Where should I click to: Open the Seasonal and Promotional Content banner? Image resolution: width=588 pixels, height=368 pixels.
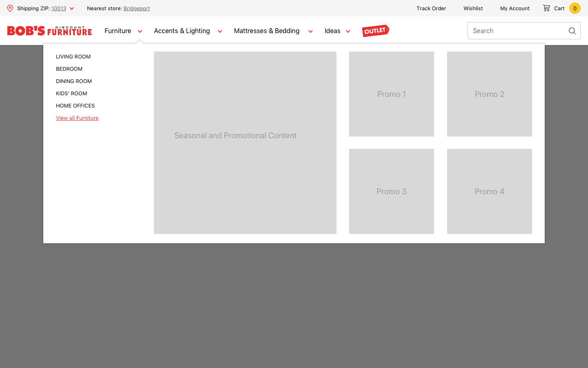click(245, 143)
